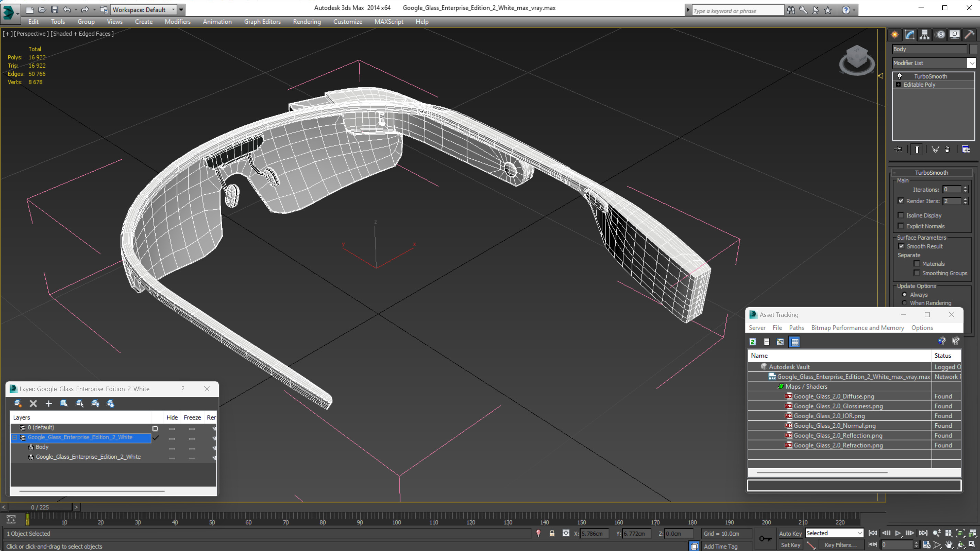Toggle TurboSmooth lightbulb on/off

[899, 76]
